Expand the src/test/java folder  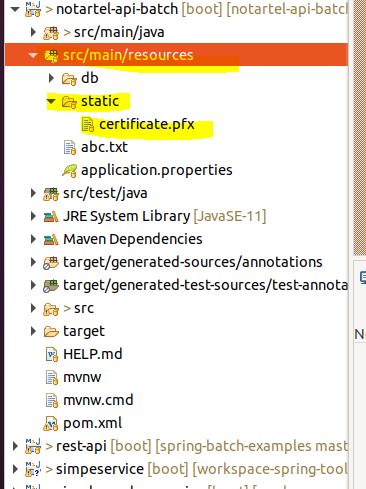click(x=33, y=193)
